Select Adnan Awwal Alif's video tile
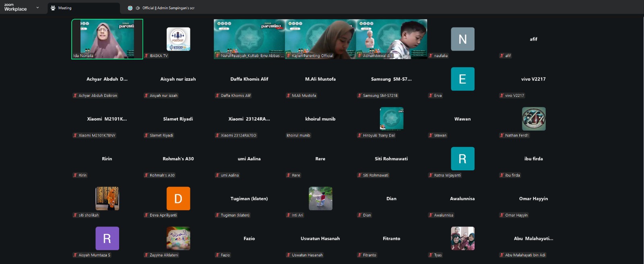The image size is (644, 264). tap(391, 39)
